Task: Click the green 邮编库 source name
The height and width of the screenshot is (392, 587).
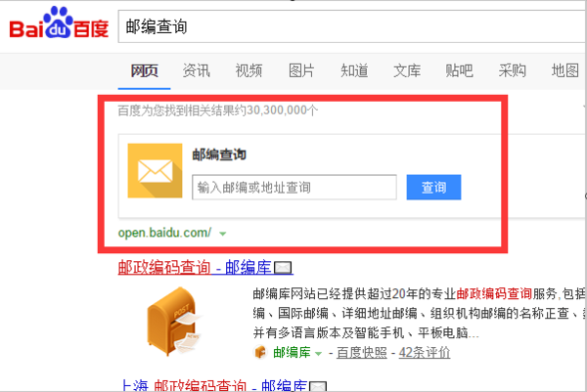Action: (x=292, y=352)
